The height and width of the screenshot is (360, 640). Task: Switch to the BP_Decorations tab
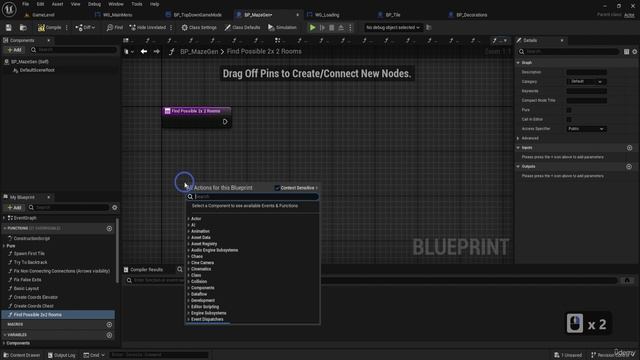pos(471,15)
